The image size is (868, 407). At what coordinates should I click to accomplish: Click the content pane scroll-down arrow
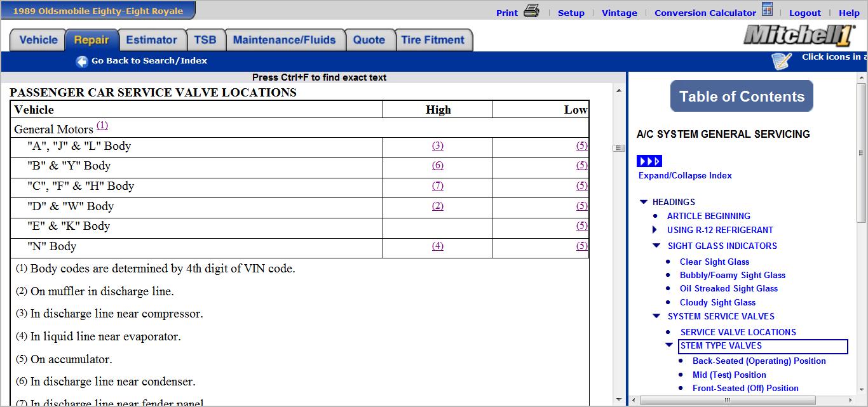[x=619, y=400]
